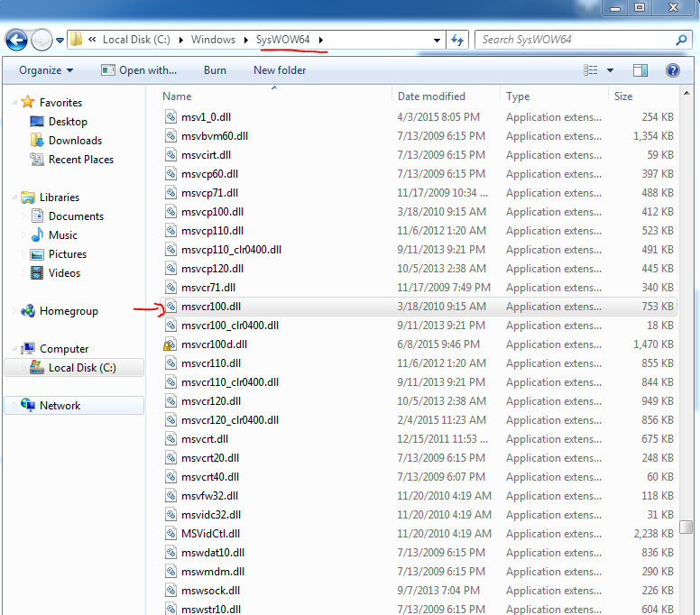
Task: Select msvcr100.dll file icon
Action: coord(170,307)
